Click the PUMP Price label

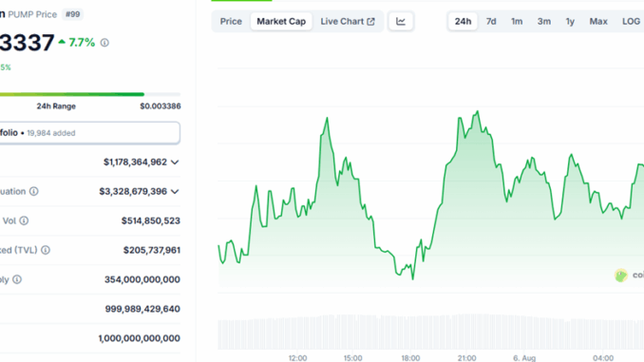point(32,14)
